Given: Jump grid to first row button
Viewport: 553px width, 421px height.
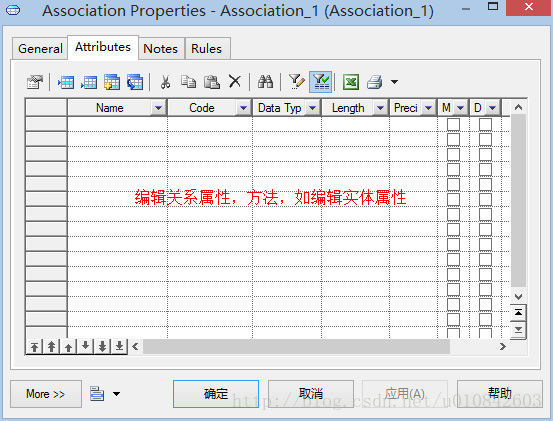Looking at the screenshot, I should [518, 313].
